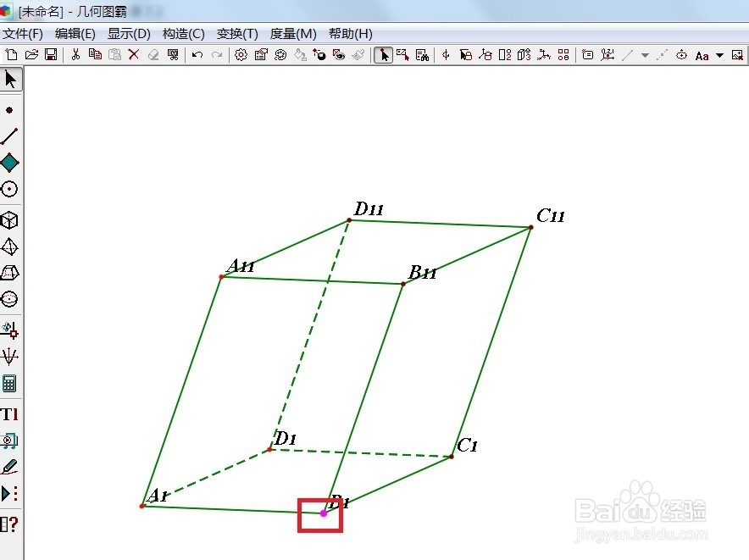This screenshot has width=749, height=560.
Task: Open the 显示(D) menu
Action: 129,34
